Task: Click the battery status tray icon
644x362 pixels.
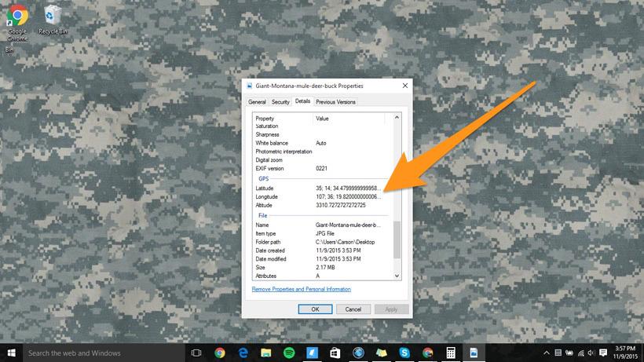Action: point(569,353)
